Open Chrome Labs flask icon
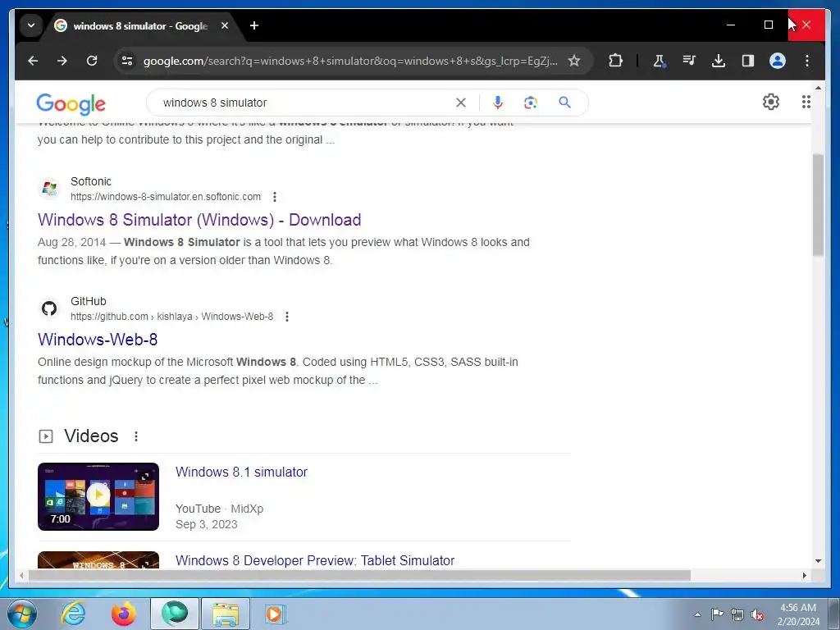The image size is (840, 630). coord(660,61)
